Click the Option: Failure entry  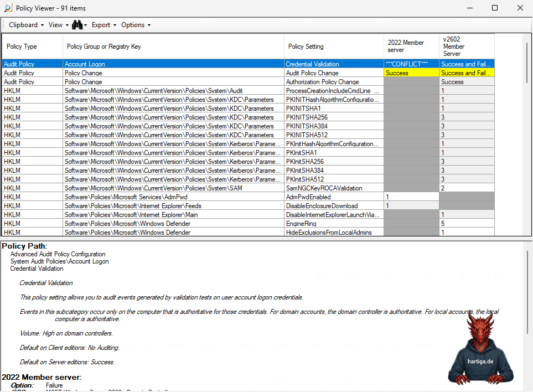(x=37, y=385)
